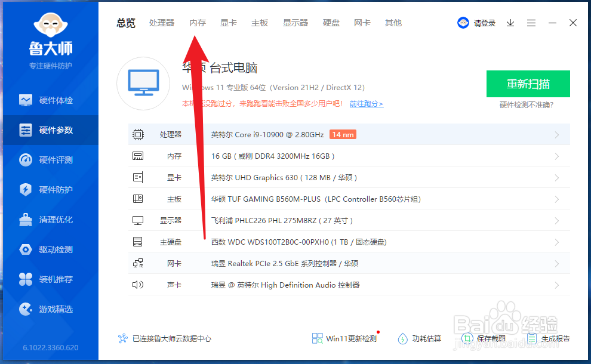The height and width of the screenshot is (364, 591).
Task: Select 硬件参数 in the sidebar
Action: click(x=51, y=130)
